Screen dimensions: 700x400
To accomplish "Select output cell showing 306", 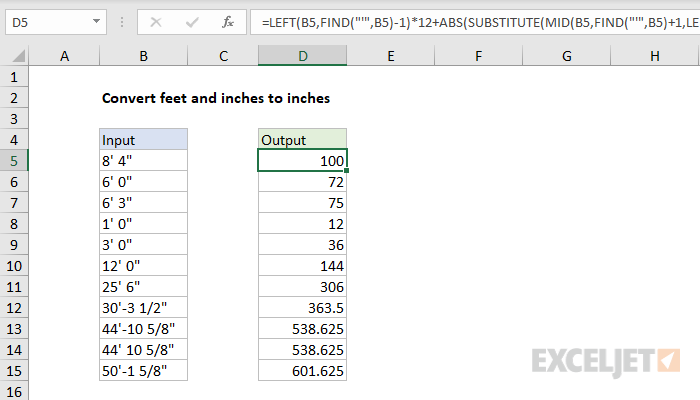I will [x=302, y=287].
